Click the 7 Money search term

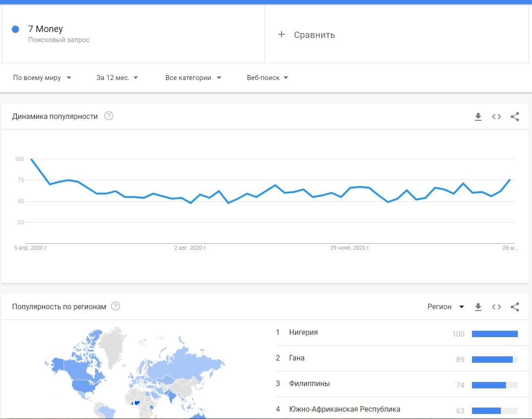click(45, 29)
